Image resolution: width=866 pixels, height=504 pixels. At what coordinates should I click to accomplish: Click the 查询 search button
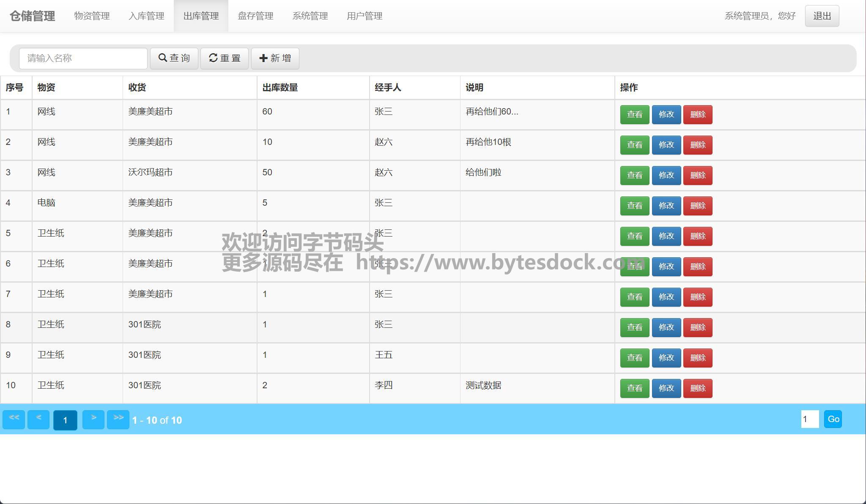[174, 58]
